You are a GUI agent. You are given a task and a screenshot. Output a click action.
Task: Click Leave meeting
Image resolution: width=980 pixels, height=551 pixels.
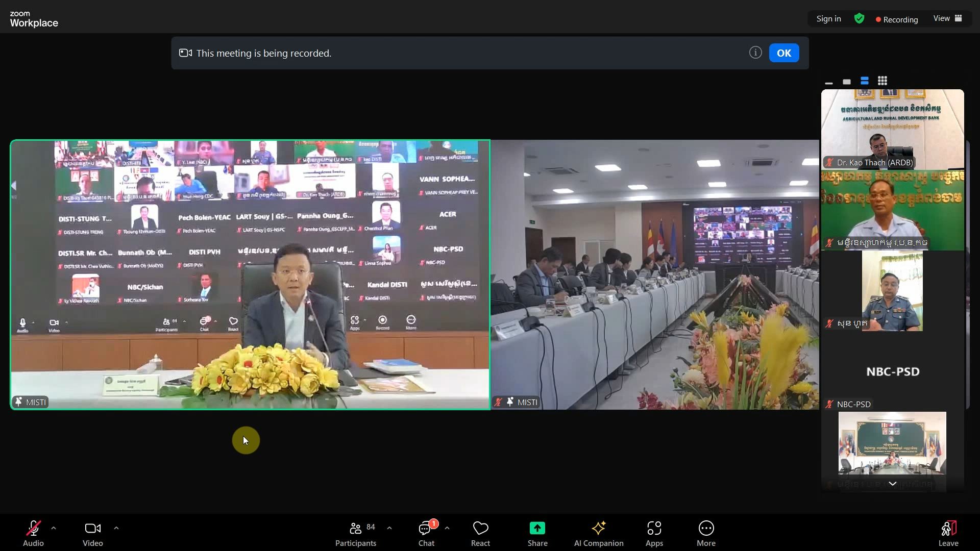(x=948, y=533)
